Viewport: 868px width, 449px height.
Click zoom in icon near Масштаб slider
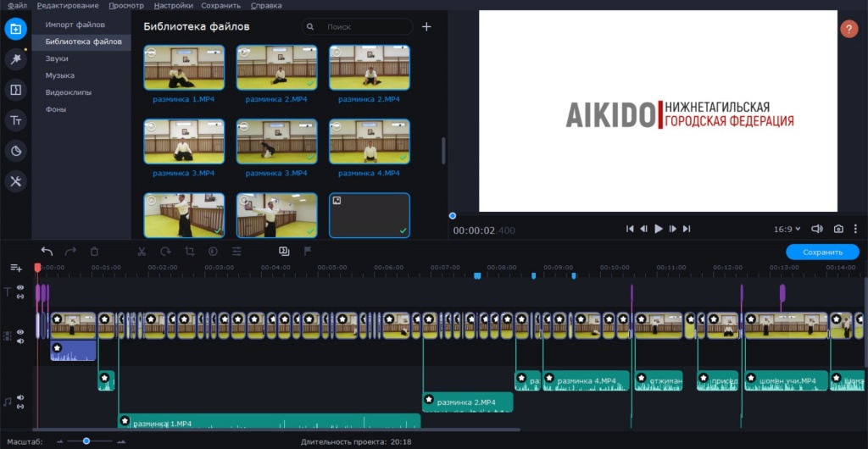(121, 441)
